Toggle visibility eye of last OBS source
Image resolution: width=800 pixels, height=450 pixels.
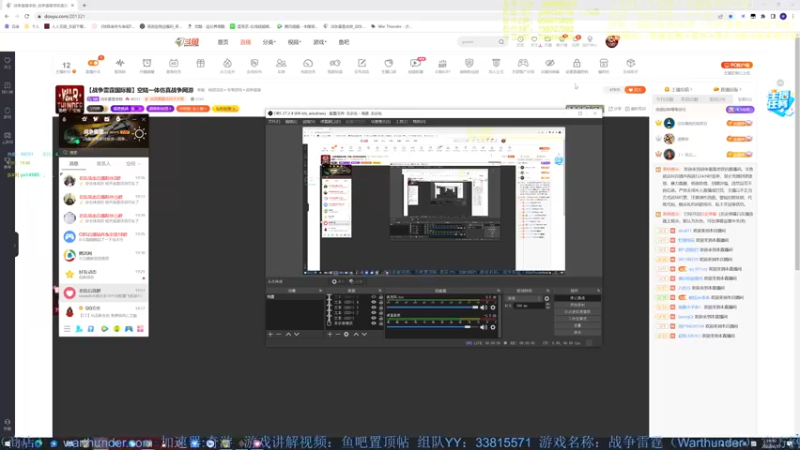pyautogui.click(x=373, y=323)
